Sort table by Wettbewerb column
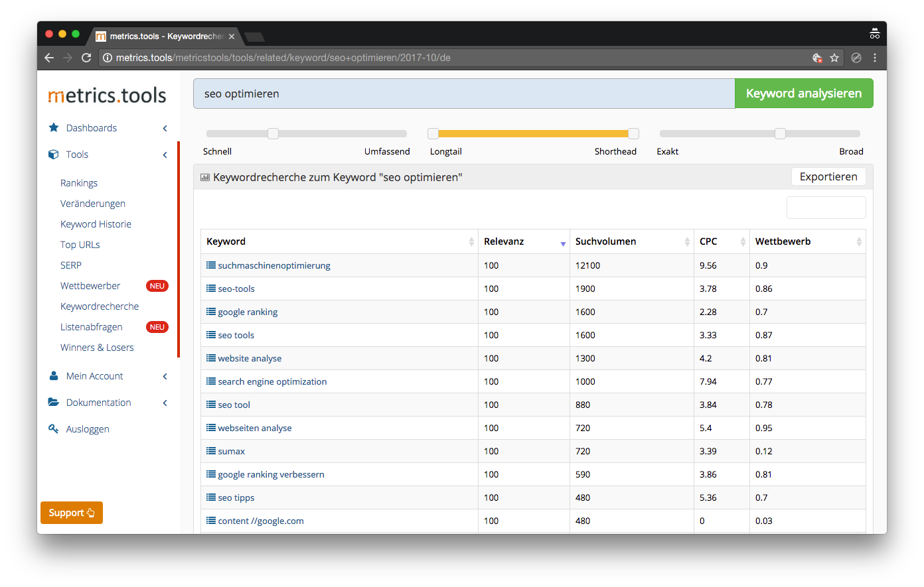924x587 pixels. tap(859, 242)
